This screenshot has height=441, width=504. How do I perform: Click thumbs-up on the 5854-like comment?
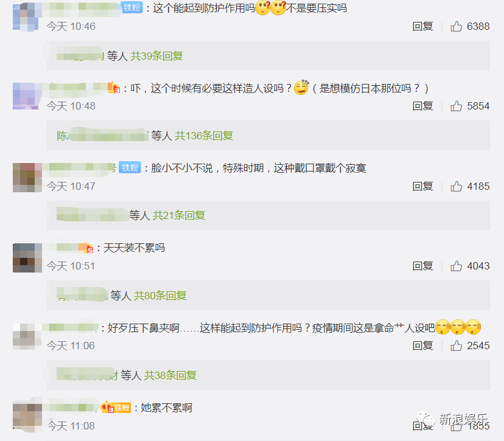tap(456, 106)
